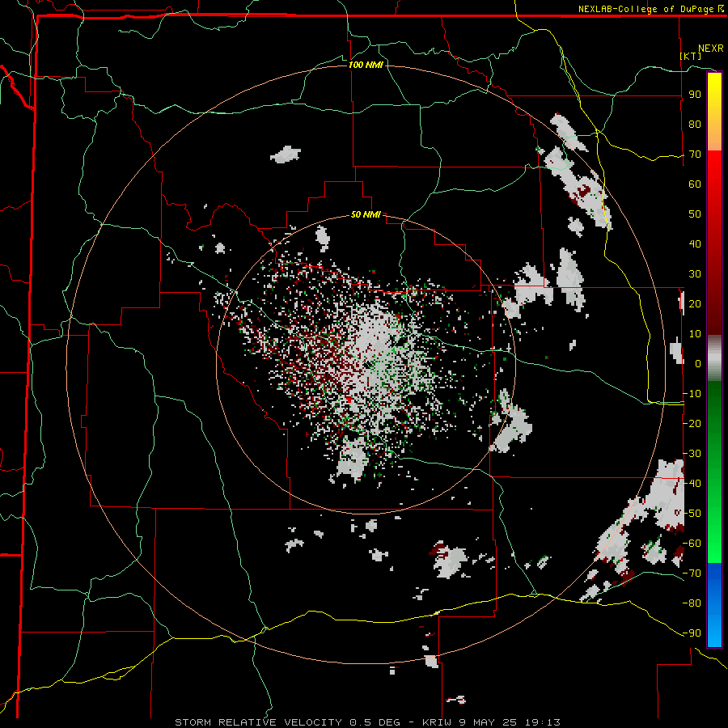This screenshot has height=728, width=728.
Task: Click the -10 scale label
Action: click(x=692, y=394)
